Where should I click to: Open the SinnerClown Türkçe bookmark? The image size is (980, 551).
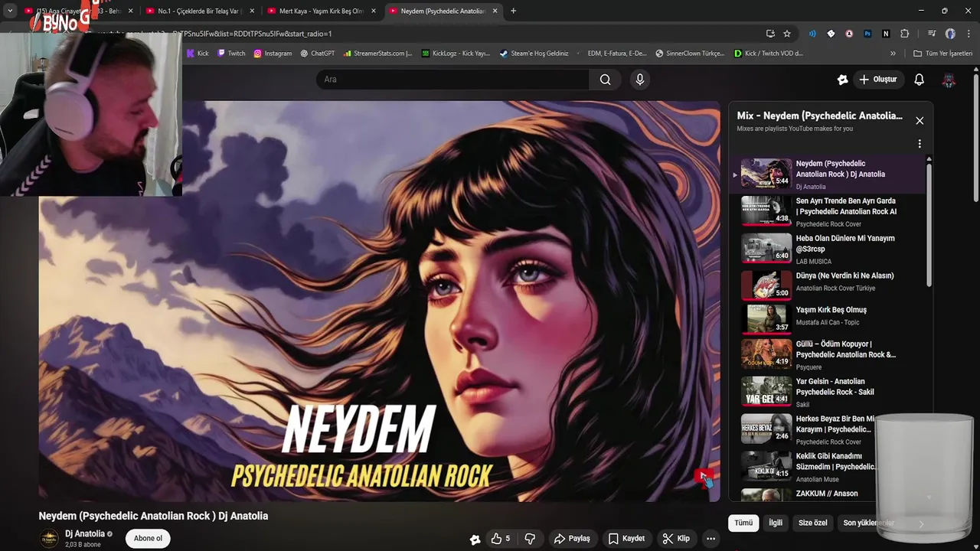(x=689, y=54)
